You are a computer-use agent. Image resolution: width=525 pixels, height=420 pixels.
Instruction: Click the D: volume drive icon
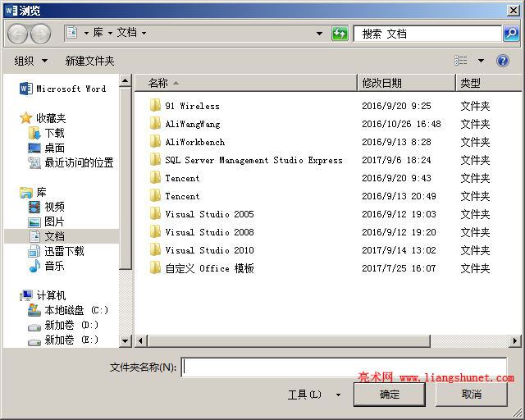[34, 327]
